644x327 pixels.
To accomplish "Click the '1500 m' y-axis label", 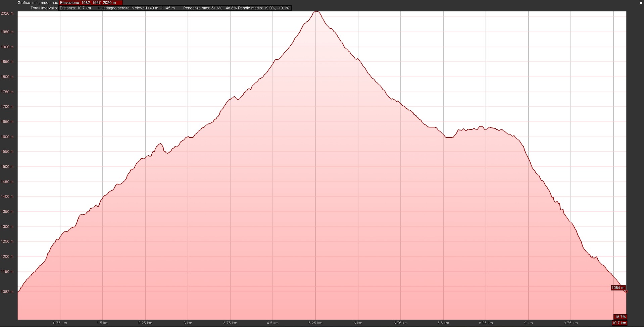I will coord(7,167).
